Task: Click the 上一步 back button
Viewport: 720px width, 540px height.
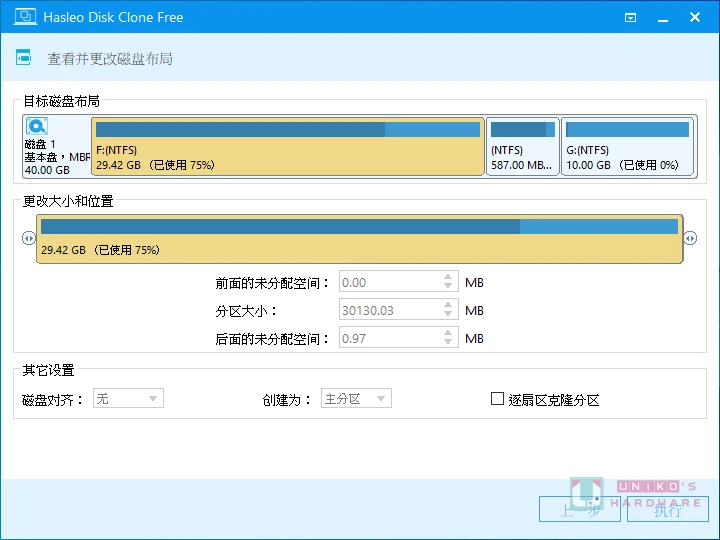Action: pyautogui.click(x=579, y=509)
